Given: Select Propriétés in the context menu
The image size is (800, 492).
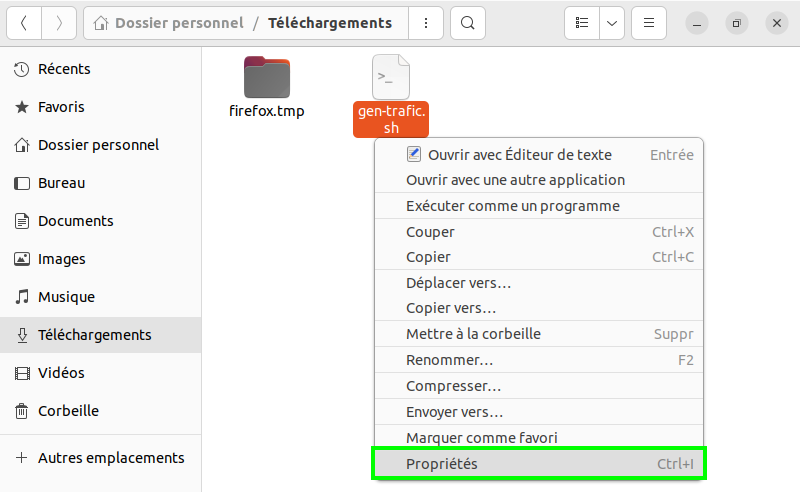Looking at the screenshot, I should pos(442,464).
